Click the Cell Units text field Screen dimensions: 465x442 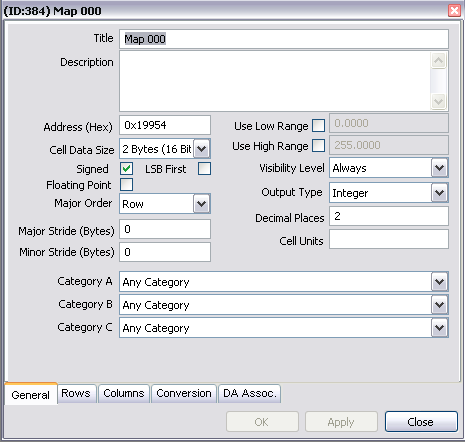389,239
